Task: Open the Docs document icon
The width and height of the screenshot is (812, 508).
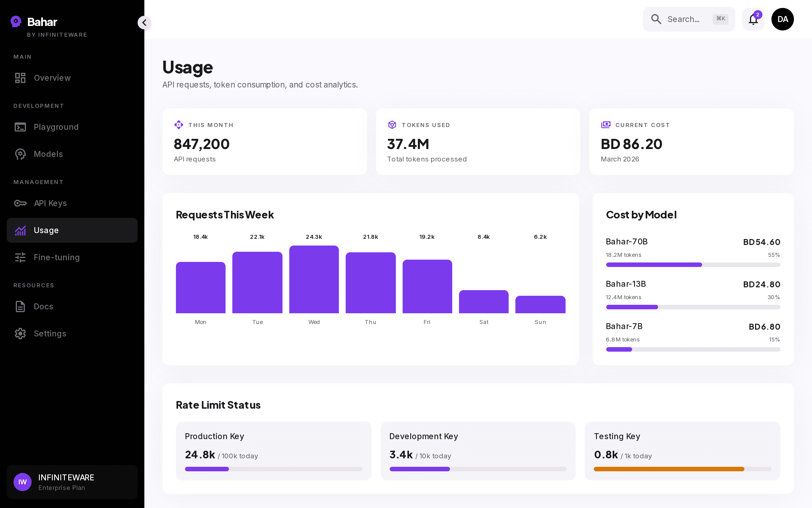Action: pos(20,306)
